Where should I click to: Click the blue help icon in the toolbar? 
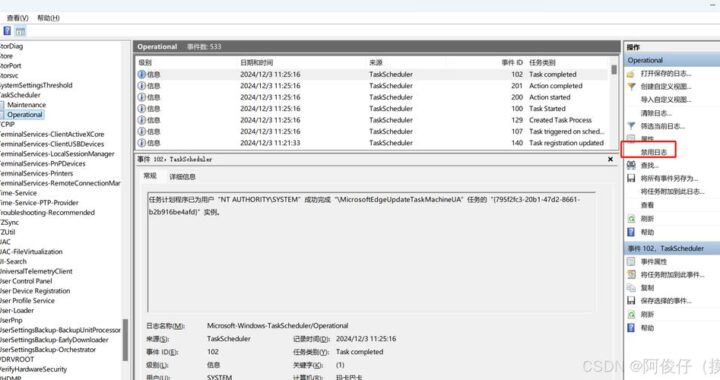[7, 31]
